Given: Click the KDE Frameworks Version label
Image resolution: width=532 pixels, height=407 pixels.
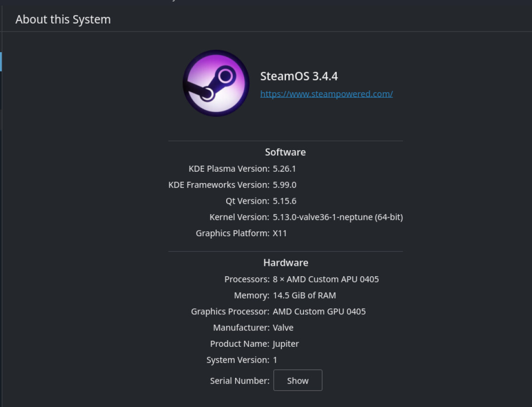Looking at the screenshot, I should (219, 185).
